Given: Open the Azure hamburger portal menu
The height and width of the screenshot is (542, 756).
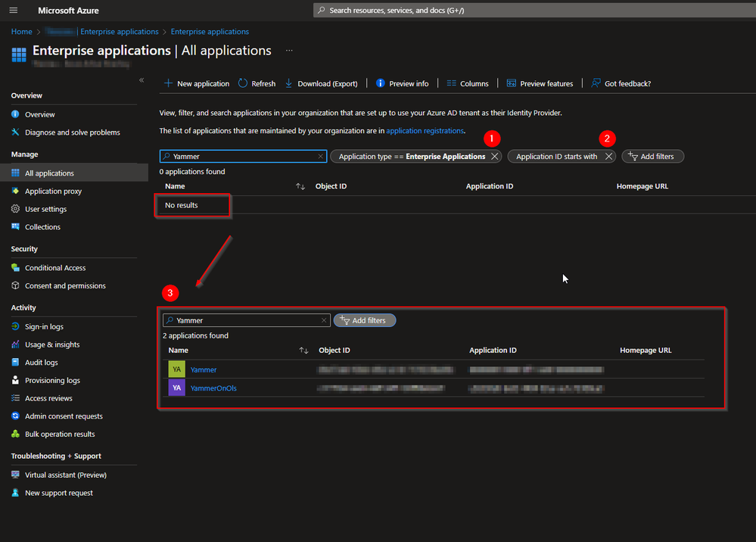Looking at the screenshot, I should pyautogui.click(x=14, y=10).
